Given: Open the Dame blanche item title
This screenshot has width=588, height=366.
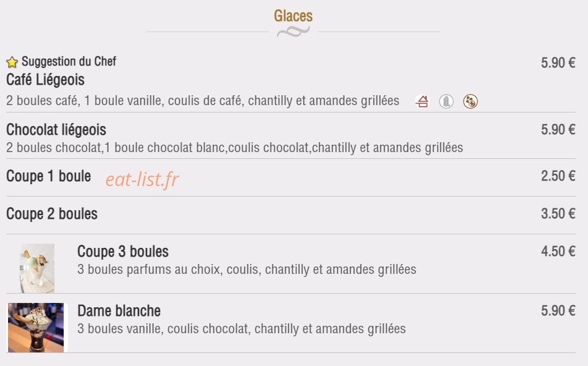Looking at the screenshot, I should 119,311.
